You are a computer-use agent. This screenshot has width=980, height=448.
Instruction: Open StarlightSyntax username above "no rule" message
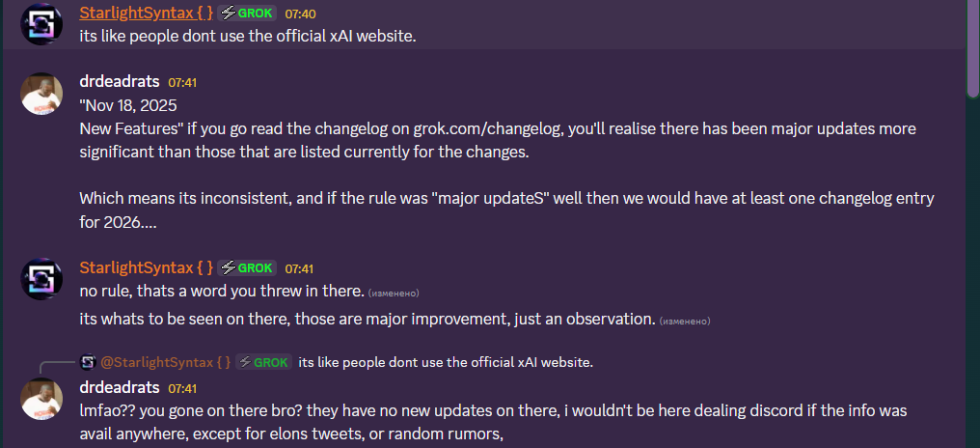[x=146, y=267]
